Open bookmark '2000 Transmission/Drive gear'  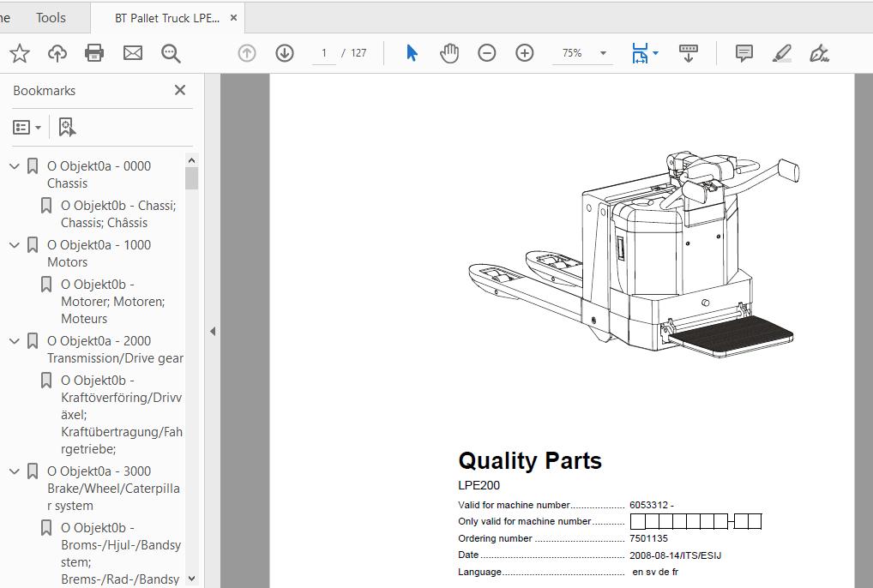coord(115,350)
